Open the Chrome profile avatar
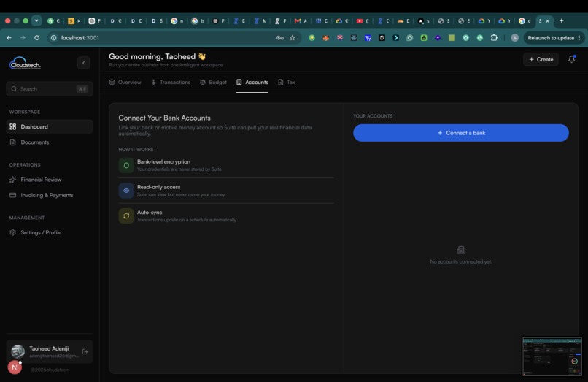 tap(515, 37)
